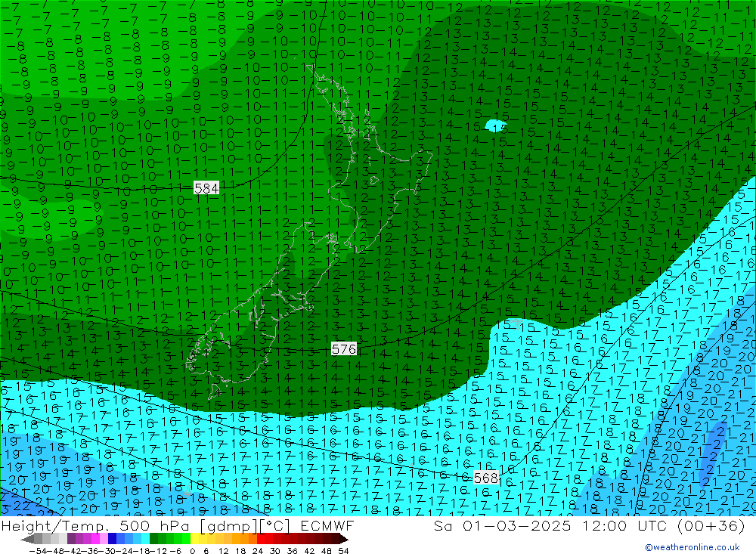Image resolution: width=756 pixels, height=554 pixels.
Task: Click the 568 contour height label
Action: click(x=485, y=478)
